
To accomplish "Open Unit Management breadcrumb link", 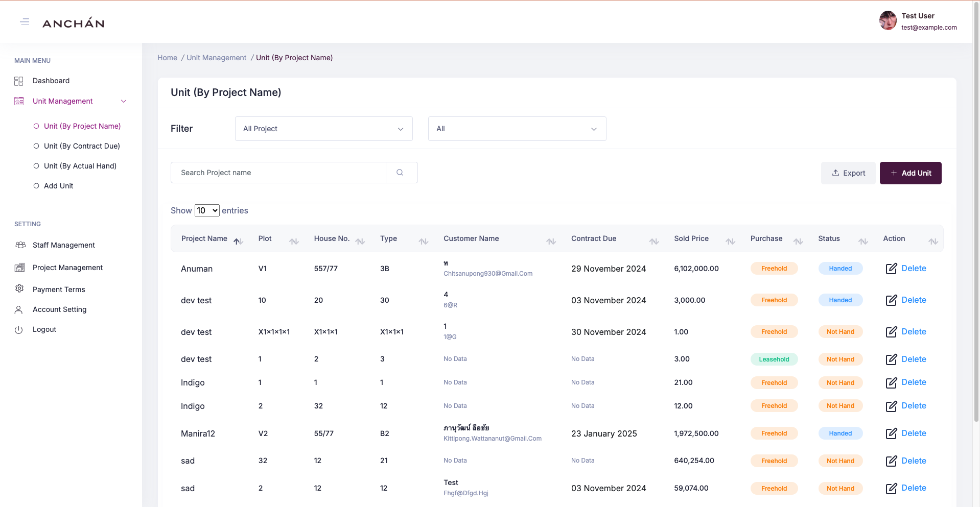I will [216, 58].
